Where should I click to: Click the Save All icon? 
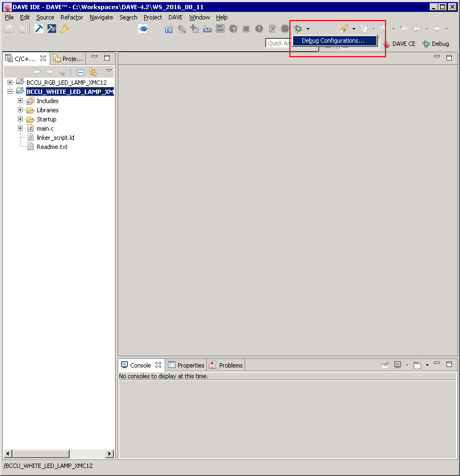(22, 29)
